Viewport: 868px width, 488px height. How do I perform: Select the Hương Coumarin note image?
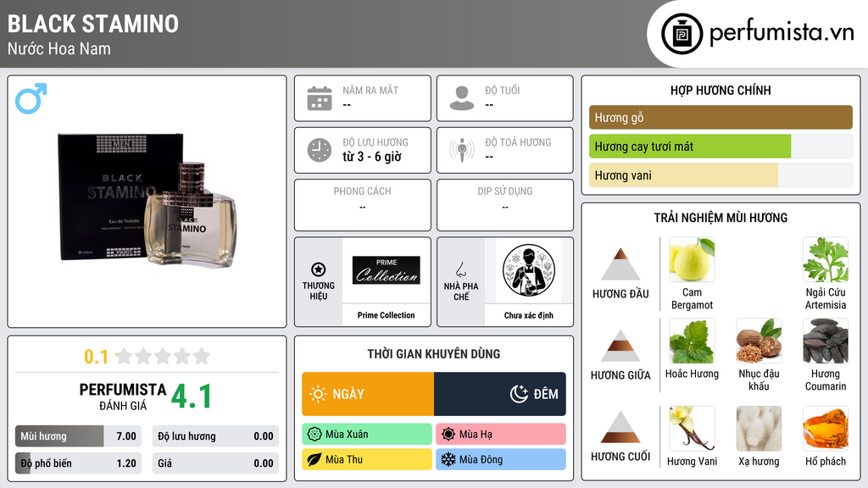826,341
